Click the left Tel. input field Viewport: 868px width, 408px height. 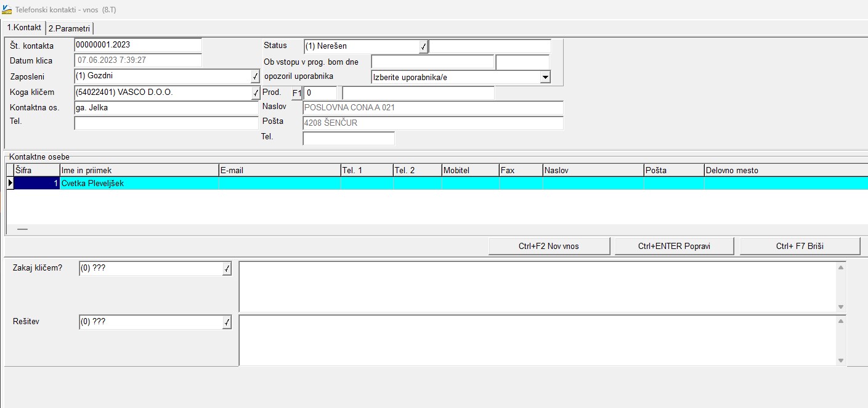point(166,123)
